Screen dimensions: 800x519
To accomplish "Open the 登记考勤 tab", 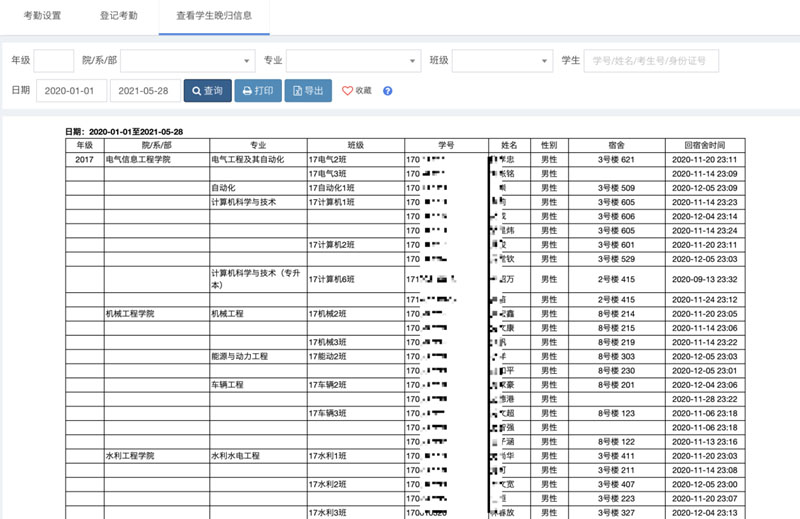I will (119, 16).
